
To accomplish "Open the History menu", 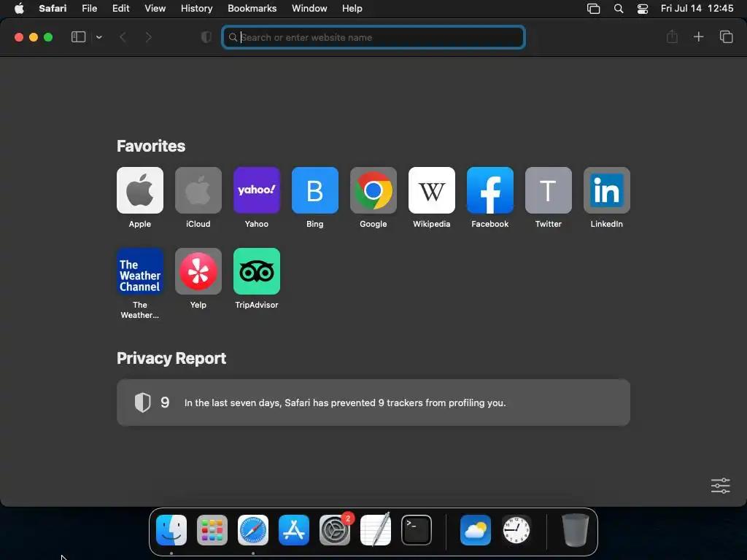I will 197,9.
